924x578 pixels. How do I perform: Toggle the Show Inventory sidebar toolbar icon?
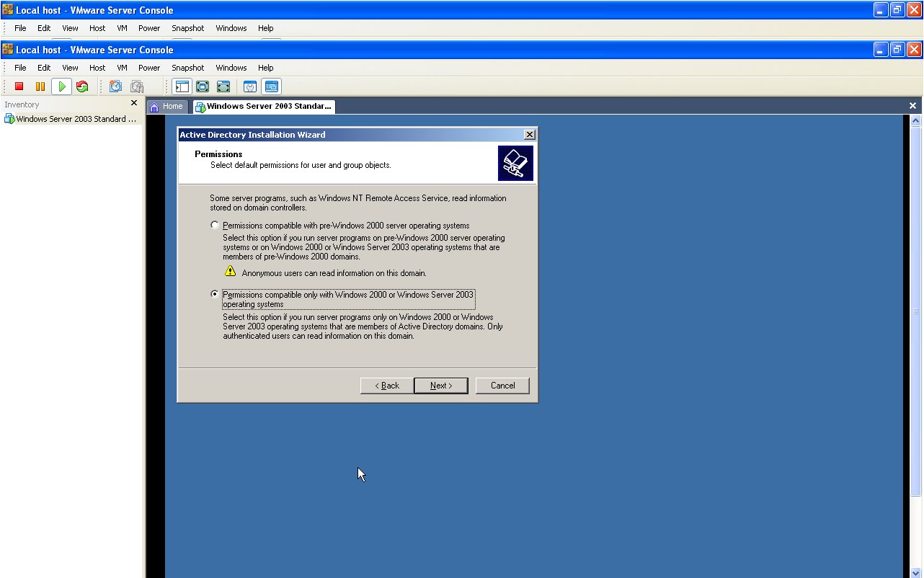point(182,86)
